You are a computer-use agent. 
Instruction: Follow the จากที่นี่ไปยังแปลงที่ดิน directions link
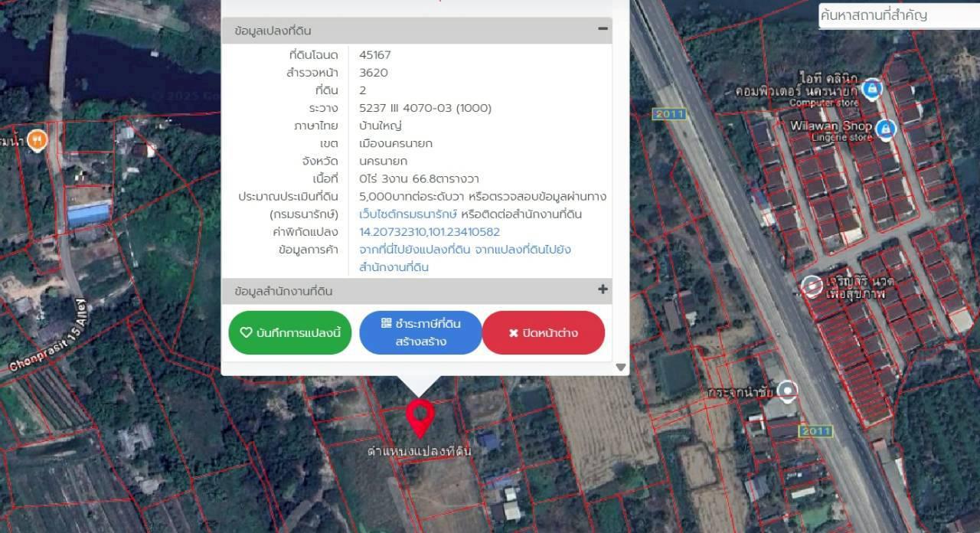click(414, 250)
